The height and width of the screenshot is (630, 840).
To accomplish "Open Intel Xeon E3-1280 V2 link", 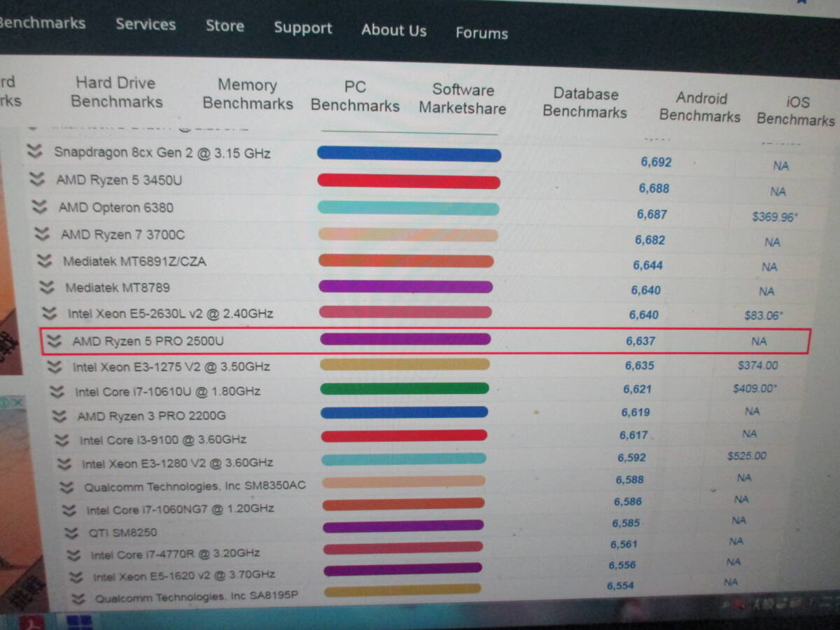I will pos(178,463).
